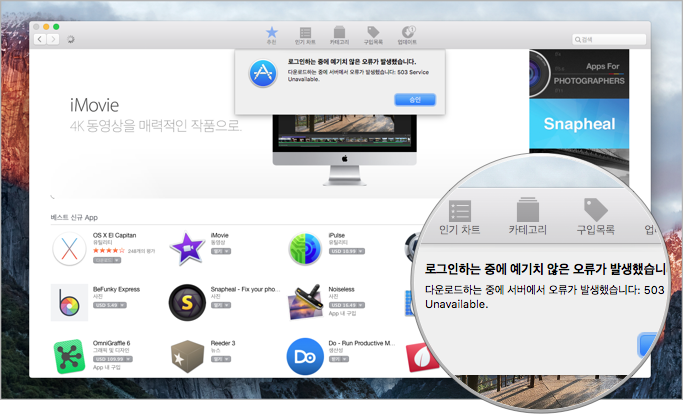This screenshot has height=414, width=683.
Task: Switch to the 구입목록 tab
Action: [373, 35]
